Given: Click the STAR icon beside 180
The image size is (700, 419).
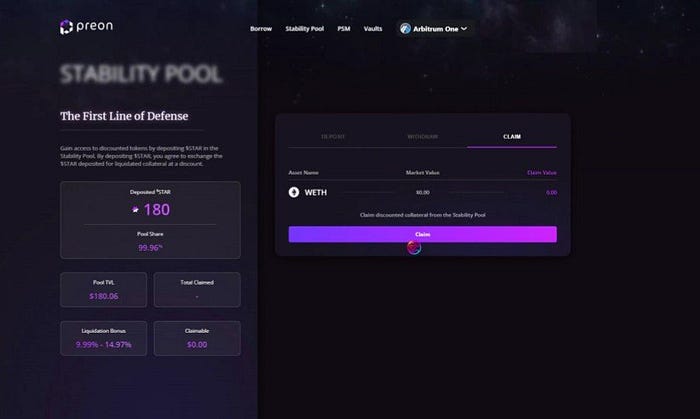Looking at the screenshot, I should click(x=135, y=210).
